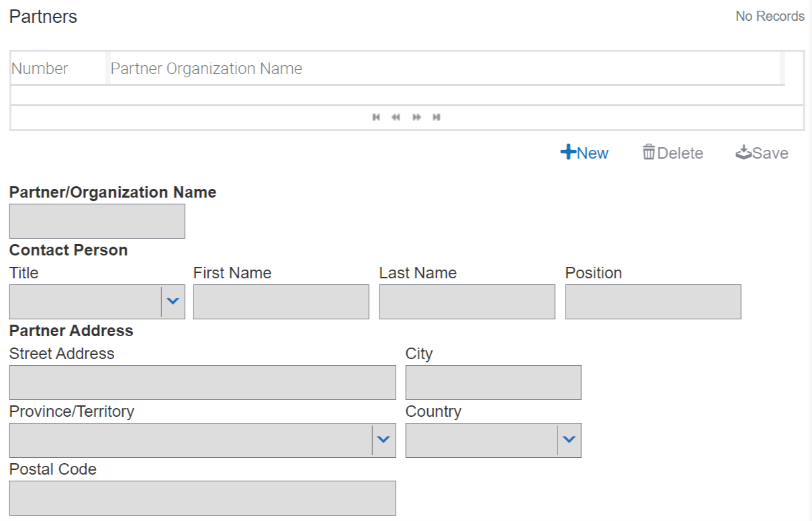Focus the First Name input
Screen dimensions: 812x521
[281, 302]
